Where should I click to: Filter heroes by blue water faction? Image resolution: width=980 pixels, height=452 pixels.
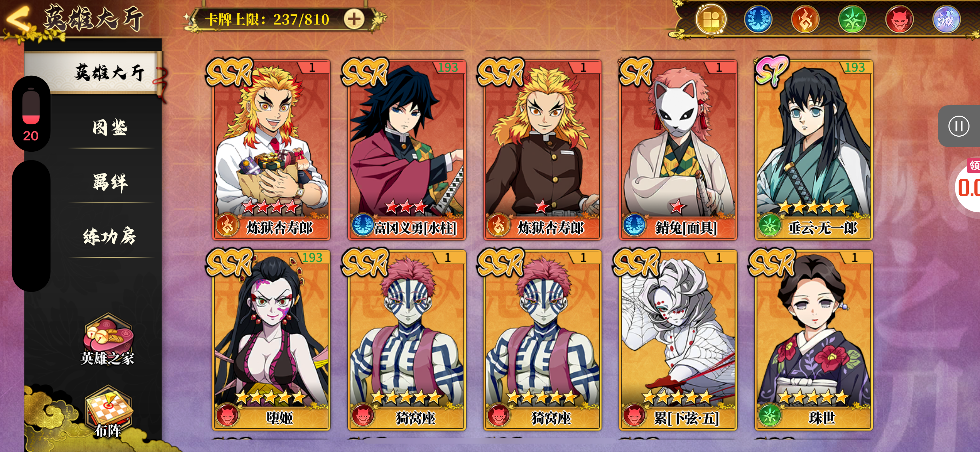[758, 19]
